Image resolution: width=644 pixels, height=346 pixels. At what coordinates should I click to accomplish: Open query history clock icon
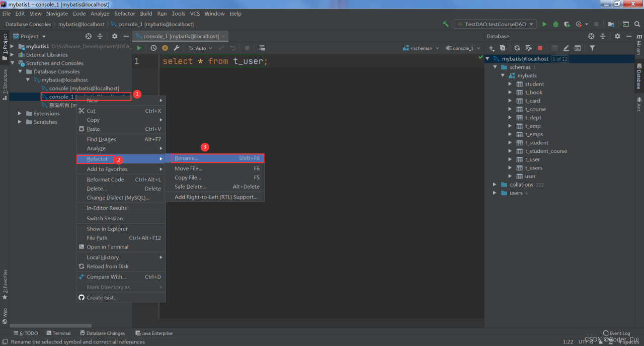click(x=153, y=48)
